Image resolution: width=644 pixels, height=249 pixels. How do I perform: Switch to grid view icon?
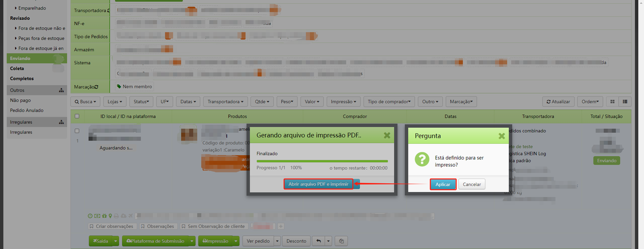click(612, 101)
